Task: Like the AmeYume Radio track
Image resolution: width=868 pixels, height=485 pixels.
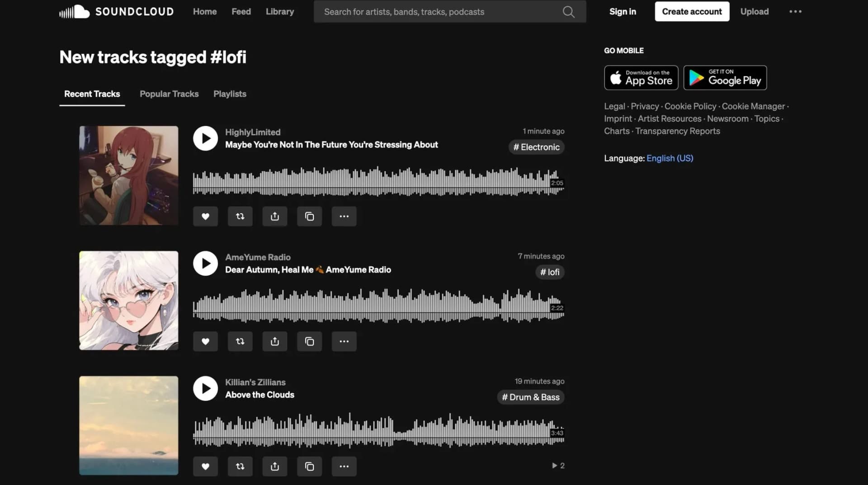Action: pos(205,341)
